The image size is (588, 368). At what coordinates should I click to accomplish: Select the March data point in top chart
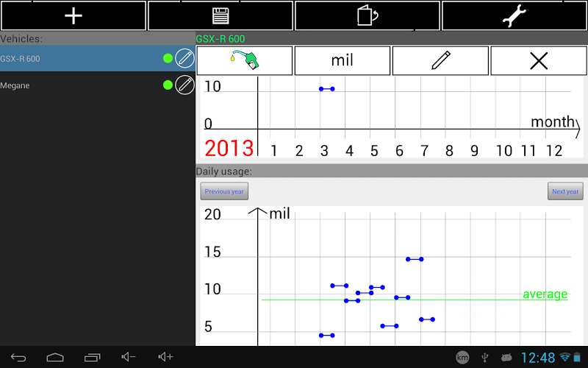click(326, 89)
